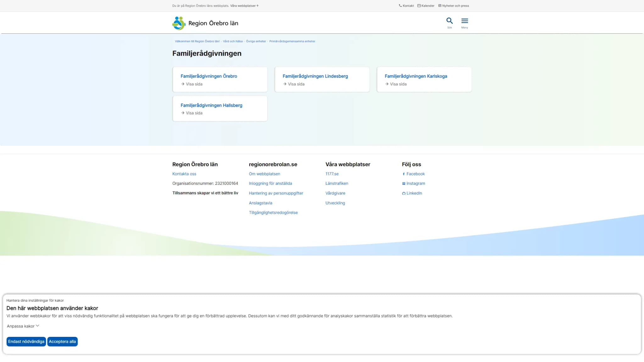Click Acceptera alla cookies button
This screenshot has width=644, height=362.
coord(62,342)
